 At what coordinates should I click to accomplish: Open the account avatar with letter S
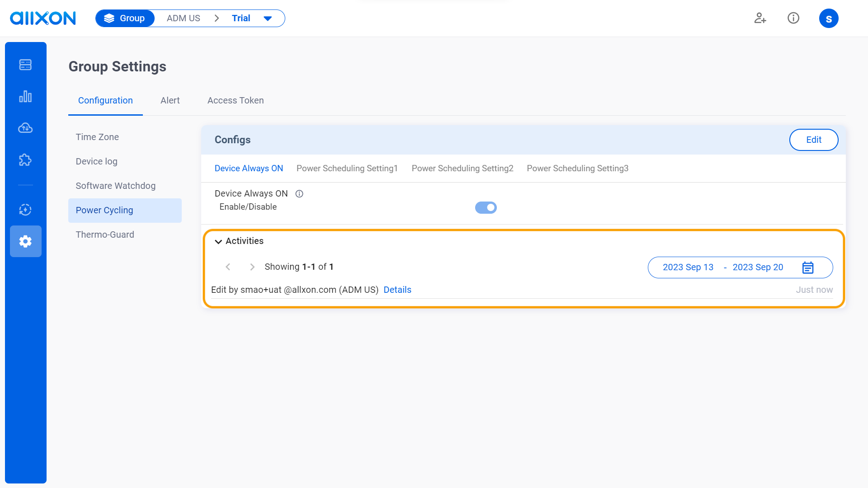(x=829, y=18)
